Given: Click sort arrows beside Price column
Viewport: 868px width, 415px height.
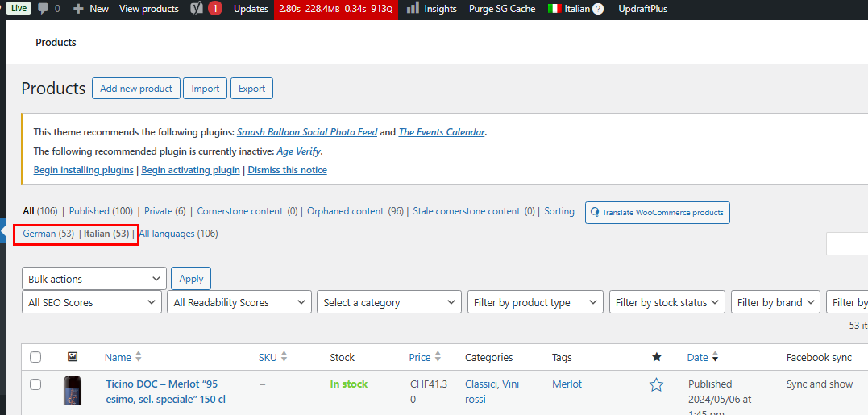Looking at the screenshot, I should click(438, 358).
